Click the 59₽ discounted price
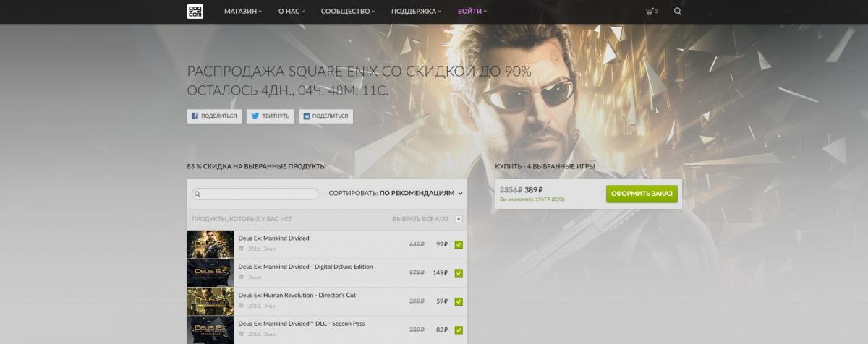The height and width of the screenshot is (344, 868). click(441, 301)
